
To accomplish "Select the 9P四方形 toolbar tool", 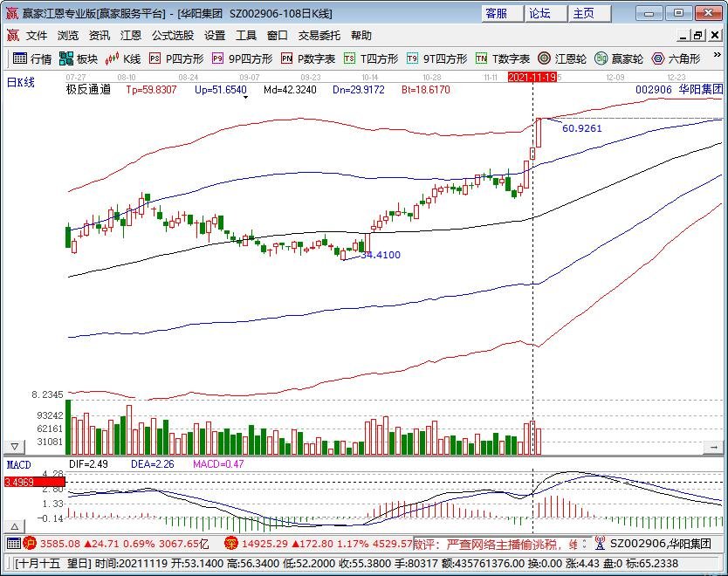I will pyautogui.click(x=242, y=58).
